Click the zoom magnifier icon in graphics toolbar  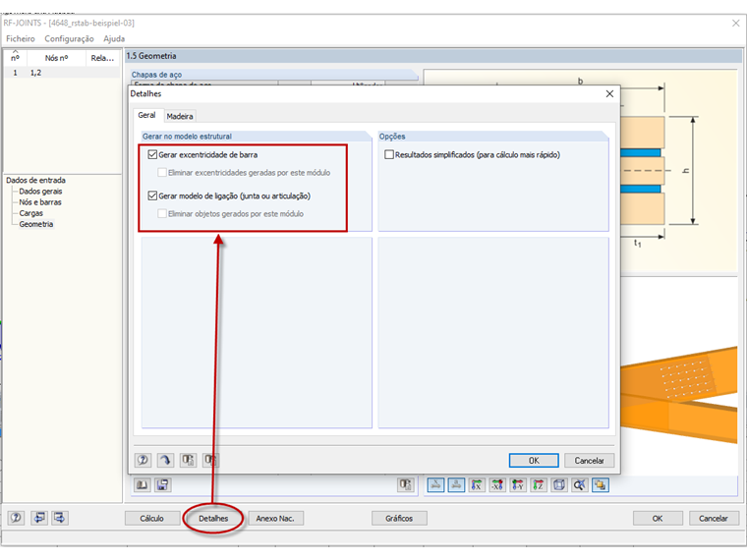pos(579,485)
